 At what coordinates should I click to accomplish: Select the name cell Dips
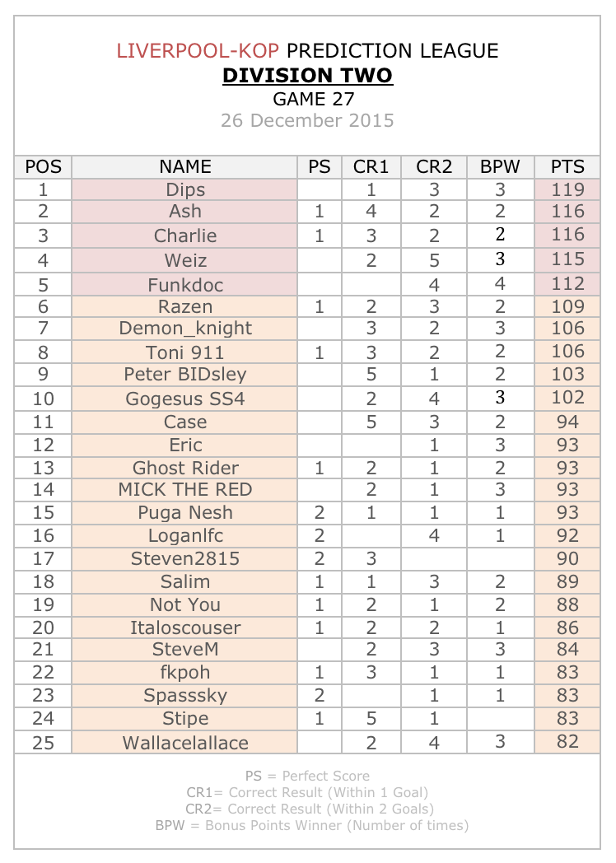pos(184,190)
